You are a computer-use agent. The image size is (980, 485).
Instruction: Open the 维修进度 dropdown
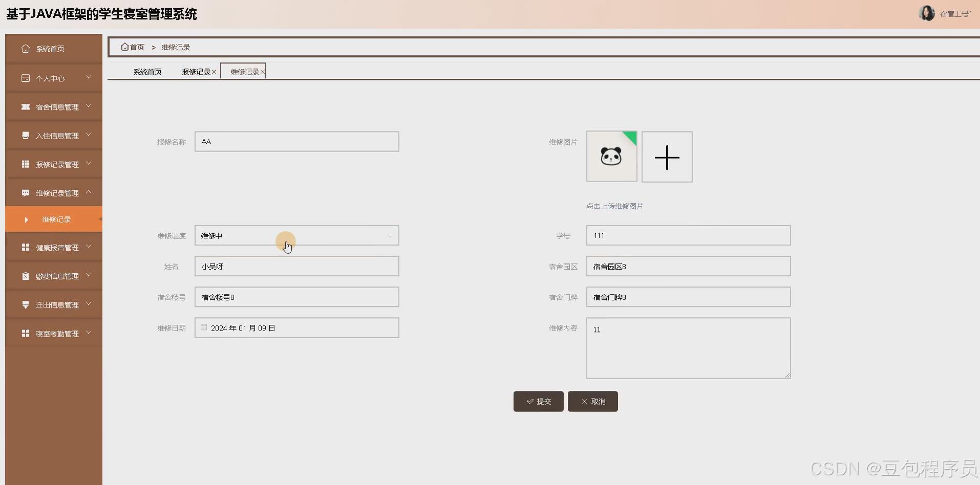(x=297, y=235)
